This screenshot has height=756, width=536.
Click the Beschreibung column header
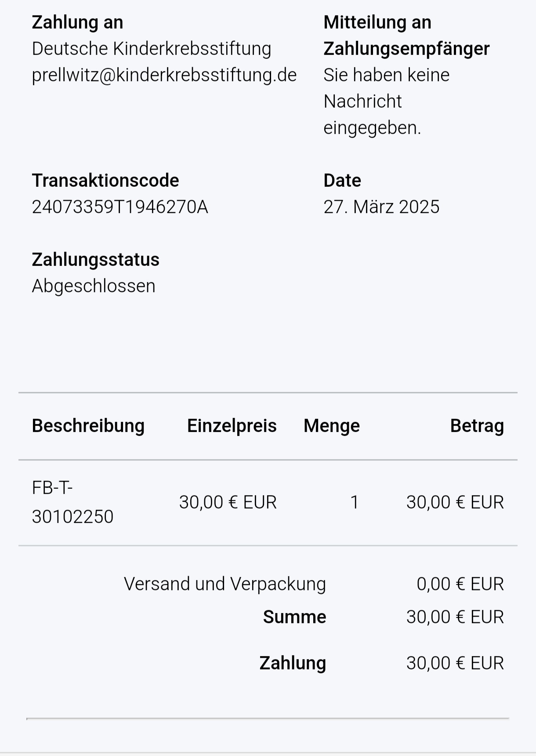[88, 426]
